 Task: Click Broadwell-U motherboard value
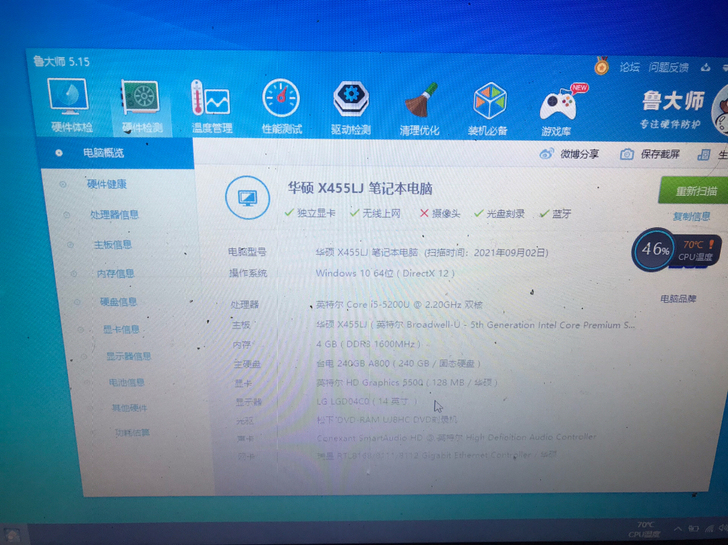pos(475,325)
